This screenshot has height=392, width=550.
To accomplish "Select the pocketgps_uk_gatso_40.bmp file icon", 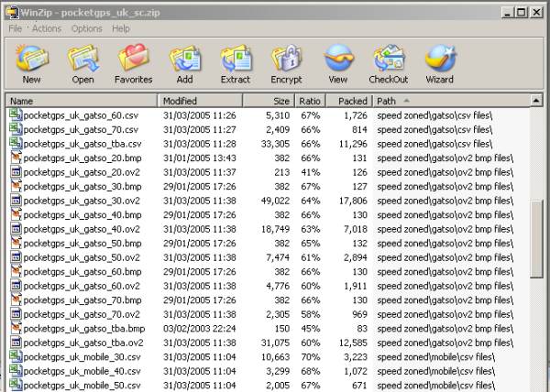I will coord(16,214).
